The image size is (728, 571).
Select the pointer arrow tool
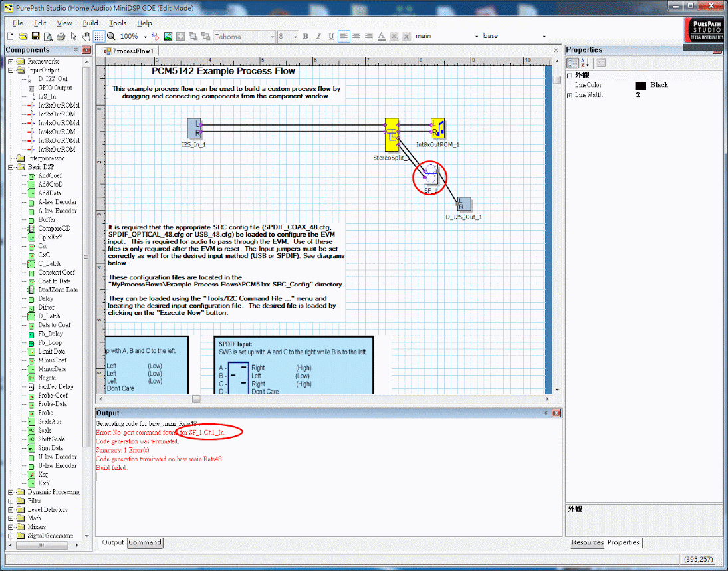[73, 36]
